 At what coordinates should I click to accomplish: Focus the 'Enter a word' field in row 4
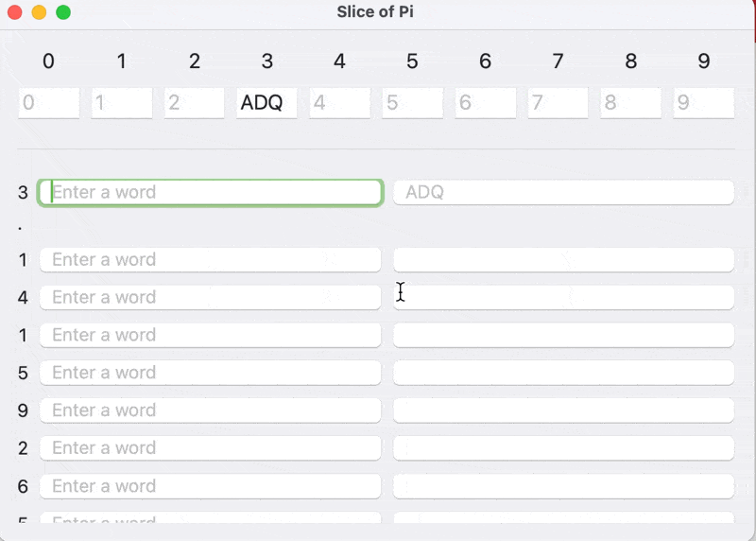210,297
